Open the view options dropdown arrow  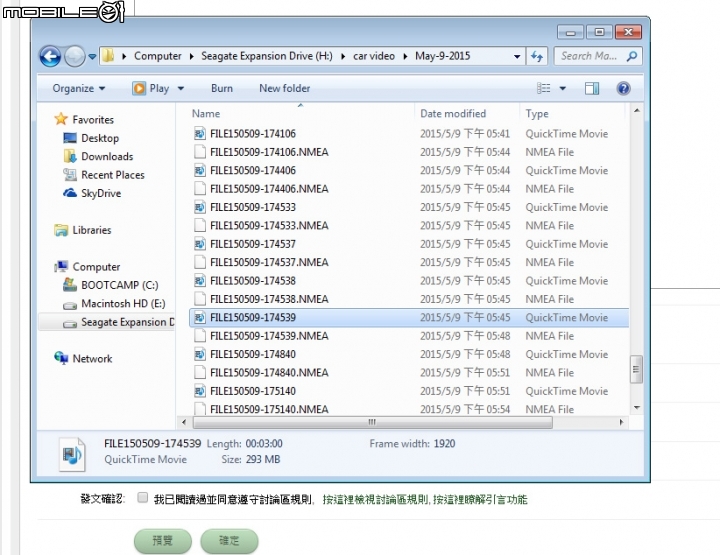coord(562,88)
